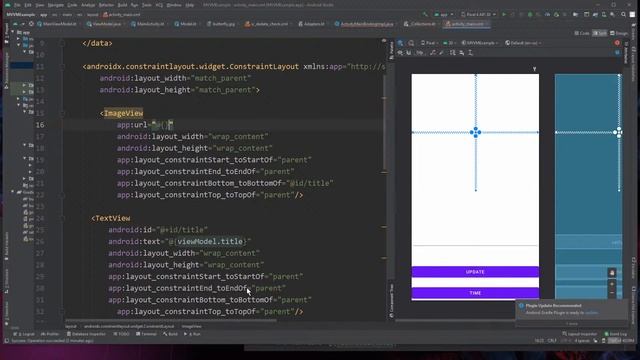Open the File menu
Image resolution: width=640 pixels, height=360 pixels.
tap(17, 5)
